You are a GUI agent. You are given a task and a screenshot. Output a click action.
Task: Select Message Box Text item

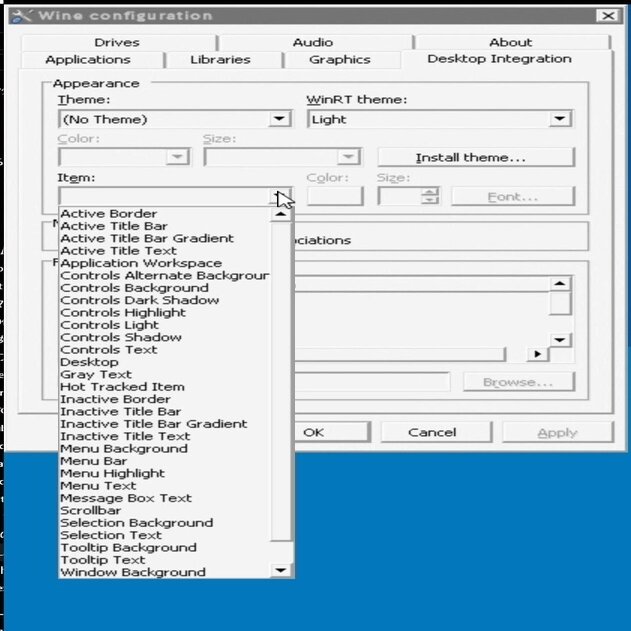165,498
